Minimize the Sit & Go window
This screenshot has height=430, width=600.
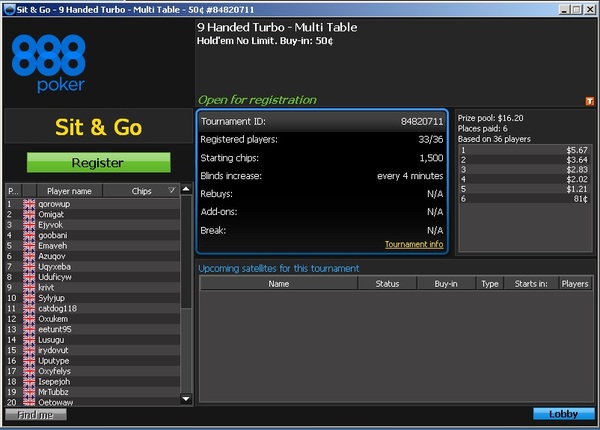(564, 10)
